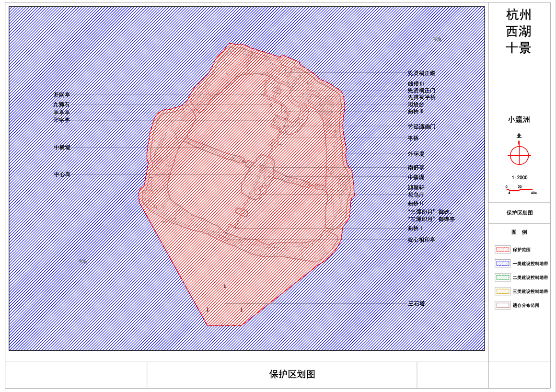Click the 外环堤 label
Screen dimensions: 556x392
click(416, 154)
